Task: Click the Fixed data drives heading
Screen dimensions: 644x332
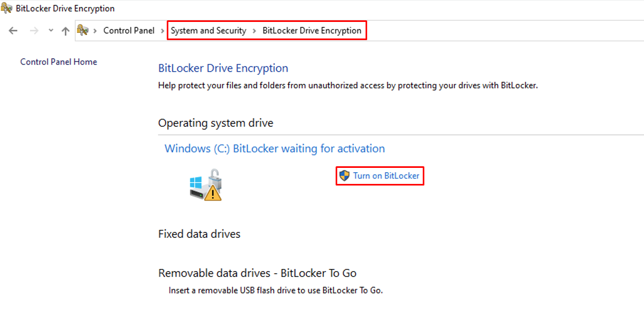Action: tap(199, 234)
